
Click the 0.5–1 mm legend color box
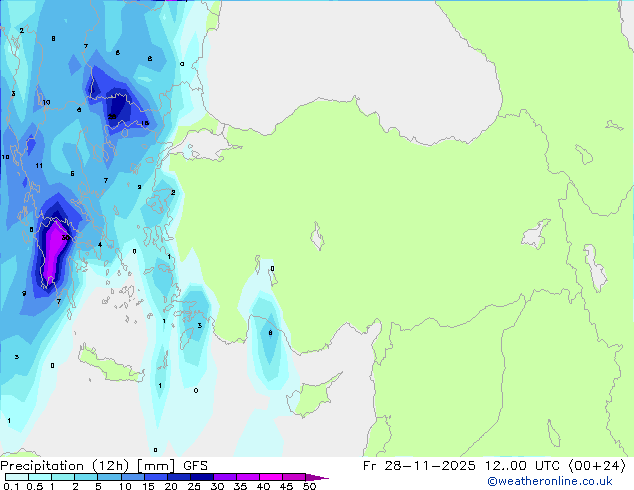pyautogui.click(x=40, y=477)
